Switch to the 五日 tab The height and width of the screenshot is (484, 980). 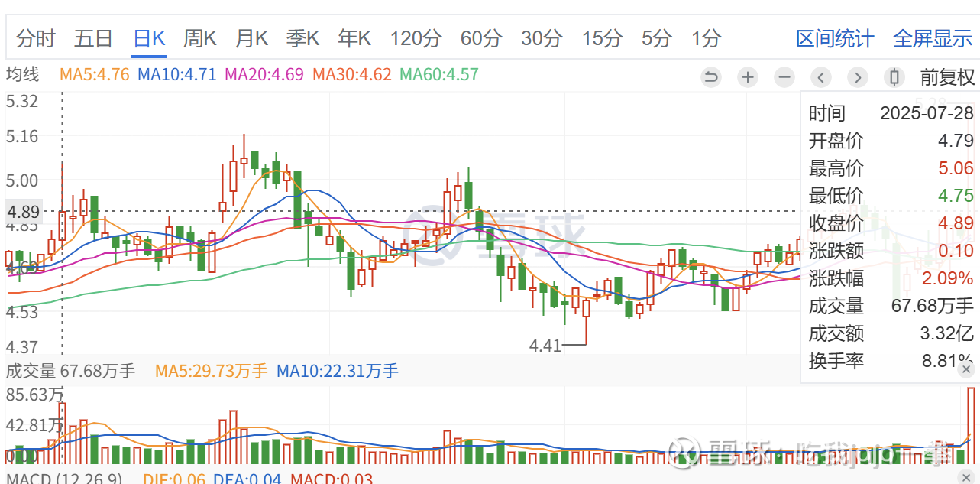click(93, 38)
